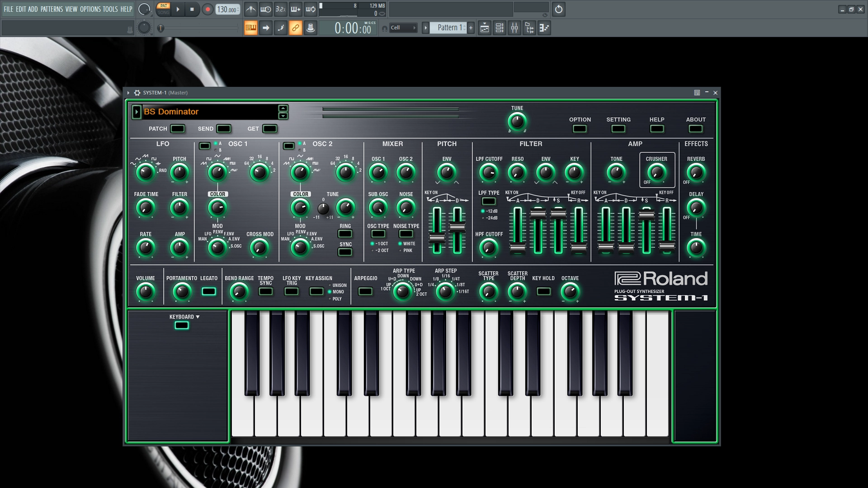This screenshot has height=488, width=868.
Task: Open the Browser view icon
Action: 529,28
